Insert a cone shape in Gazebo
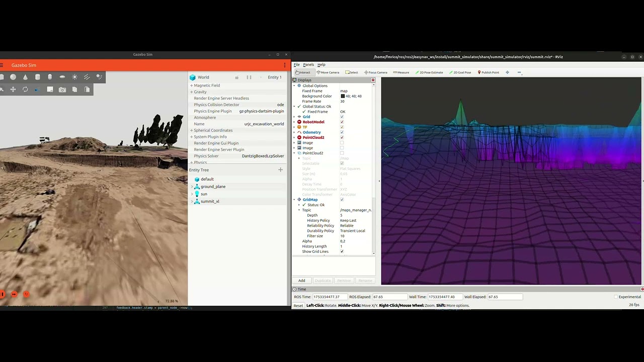Viewport: 644px width, 362px height. [x=25, y=77]
